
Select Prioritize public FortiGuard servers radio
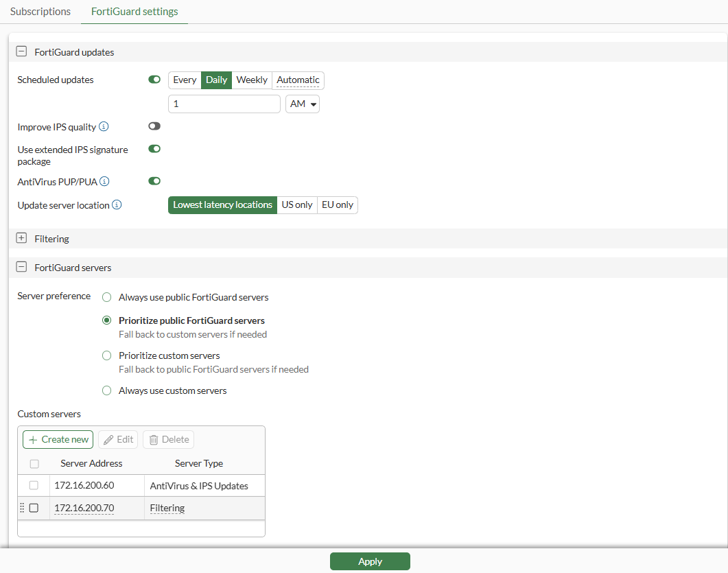(x=107, y=320)
